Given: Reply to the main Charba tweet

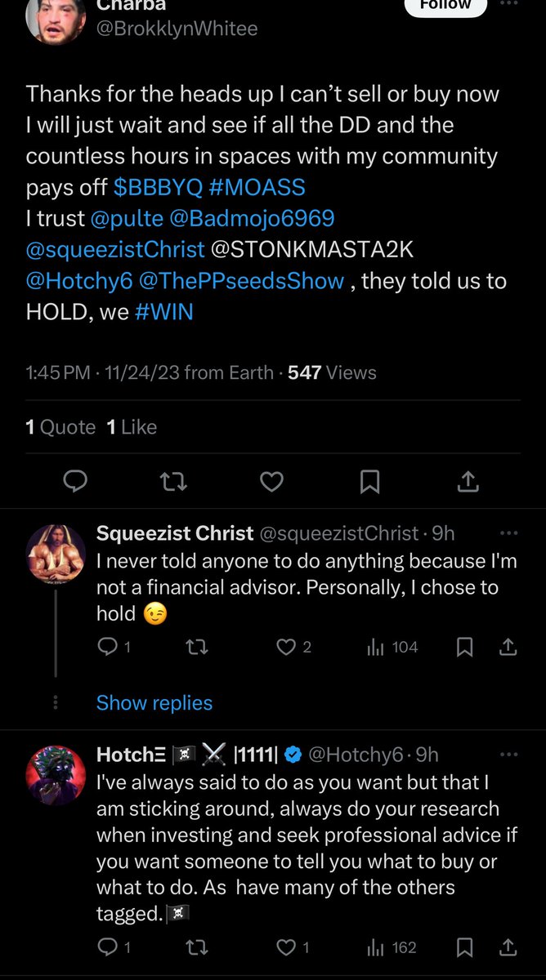Looking at the screenshot, I should point(75,483).
